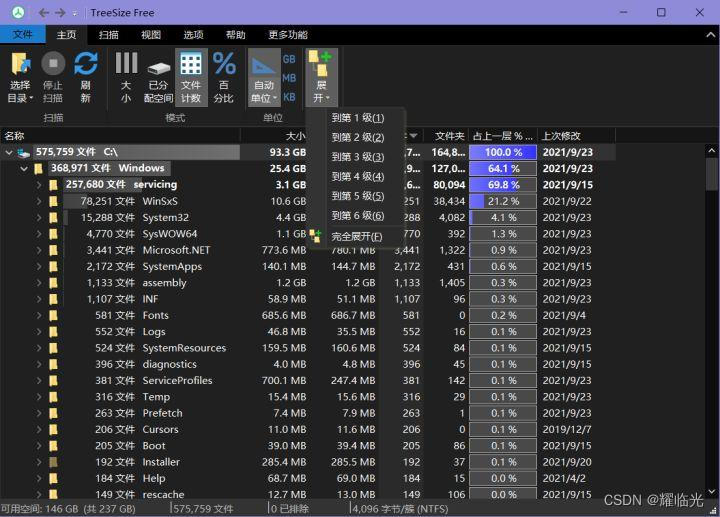This screenshot has width=720, height=517.
Task: Collapse the ribbon with the up chevron
Action: (710, 34)
